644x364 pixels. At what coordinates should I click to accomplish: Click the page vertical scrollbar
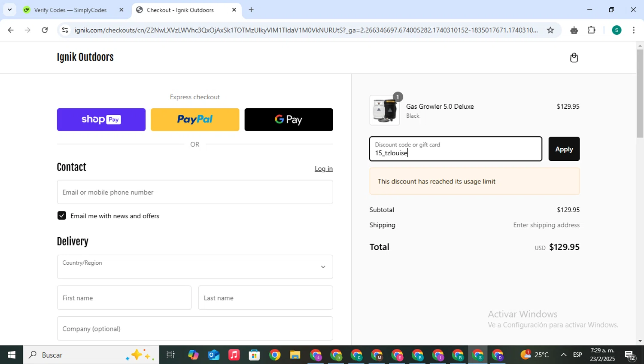640,94
